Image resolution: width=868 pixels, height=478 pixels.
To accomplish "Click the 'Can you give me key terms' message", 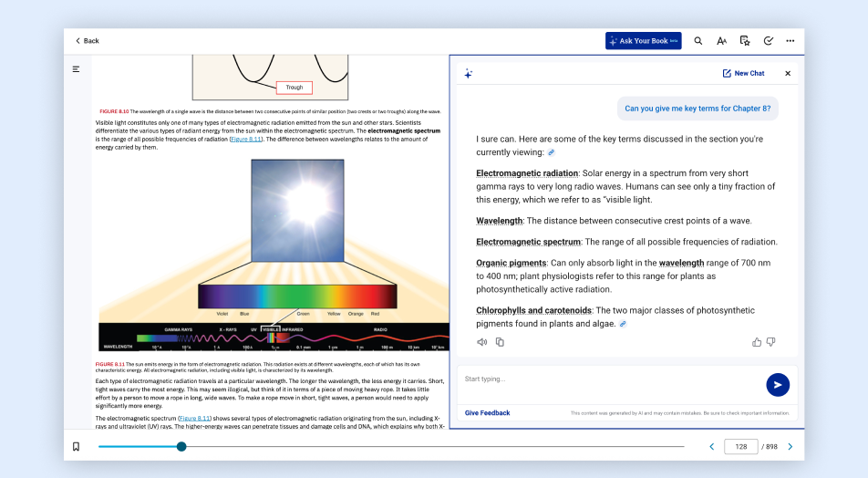I will click(697, 109).
